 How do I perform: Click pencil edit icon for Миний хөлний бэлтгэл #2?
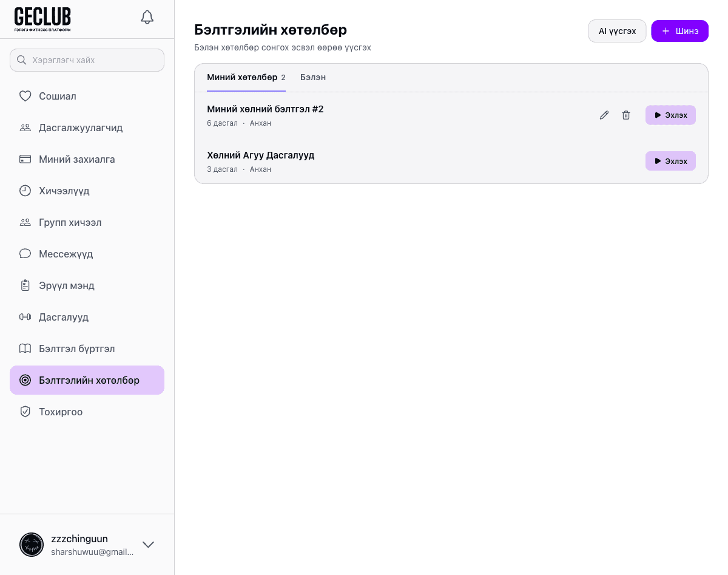tap(604, 115)
